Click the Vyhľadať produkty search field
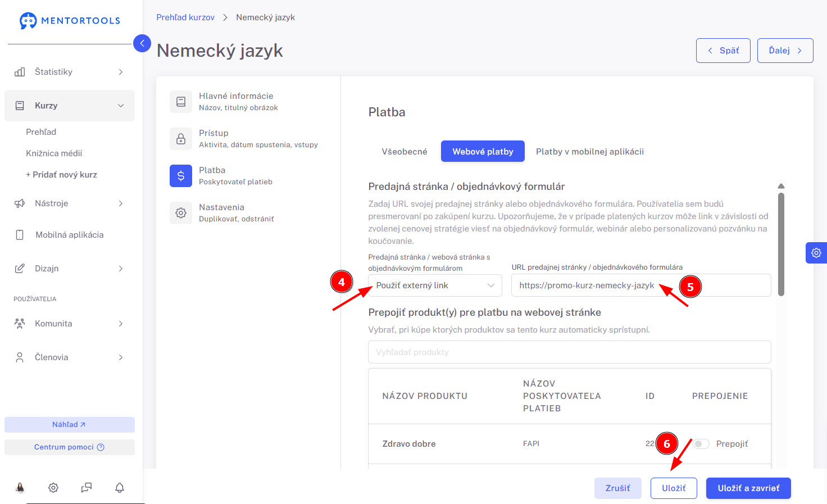 point(570,352)
